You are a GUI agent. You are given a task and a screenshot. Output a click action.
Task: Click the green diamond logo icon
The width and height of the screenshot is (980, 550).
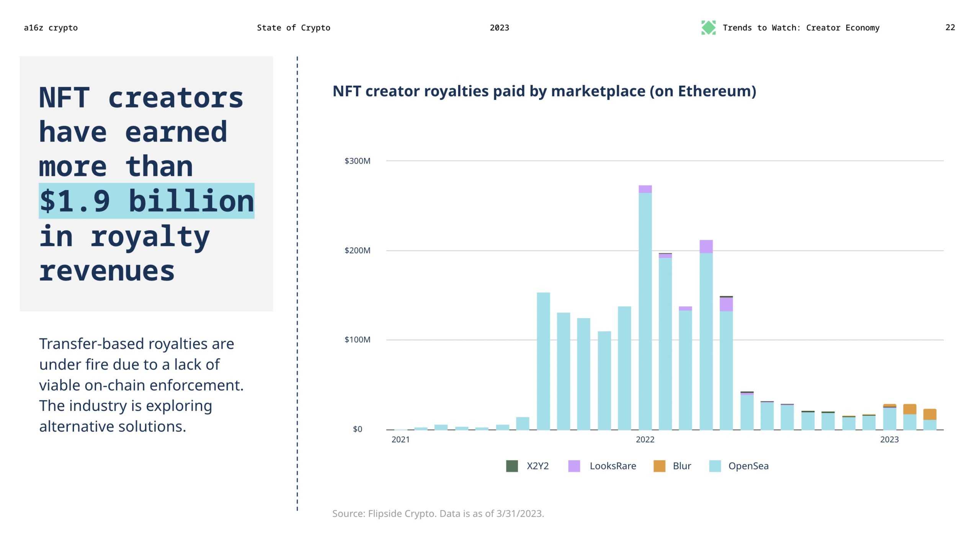pos(708,28)
